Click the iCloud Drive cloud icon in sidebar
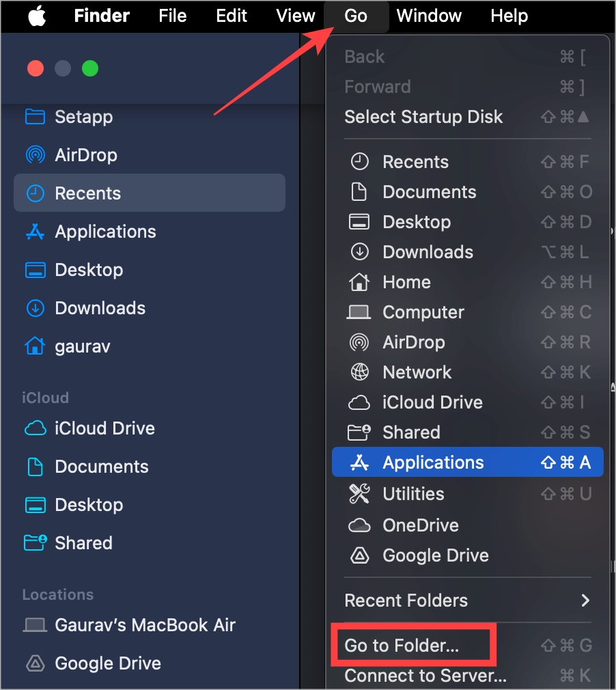The image size is (616, 690). [36, 428]
